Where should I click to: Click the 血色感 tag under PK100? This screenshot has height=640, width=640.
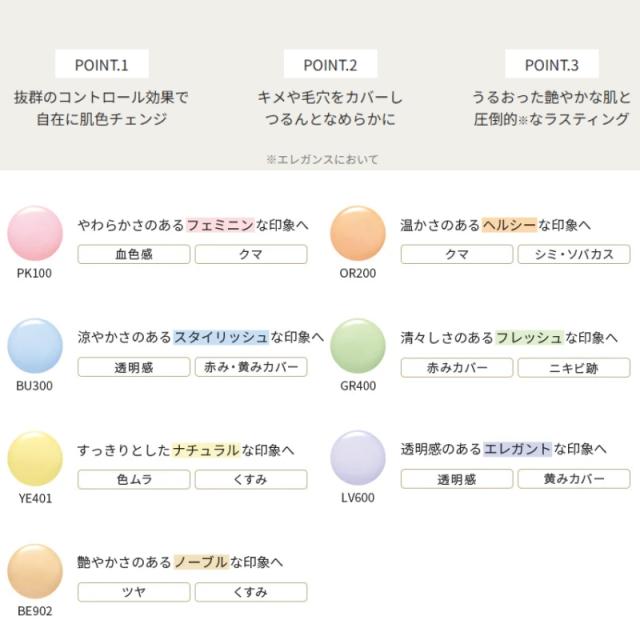[134, 254]
